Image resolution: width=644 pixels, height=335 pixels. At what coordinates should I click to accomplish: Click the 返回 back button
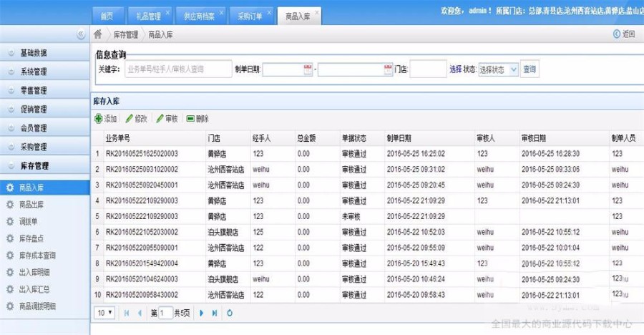(x=624, y=34)
